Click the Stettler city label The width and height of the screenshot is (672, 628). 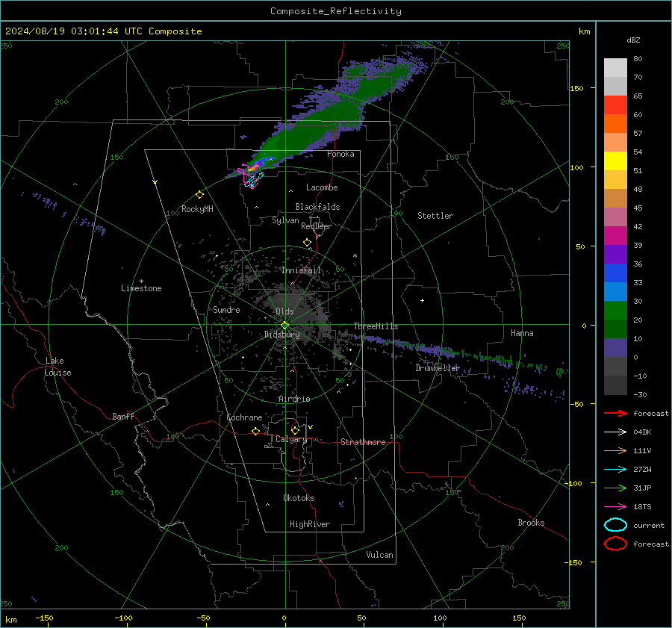point(435,216)
